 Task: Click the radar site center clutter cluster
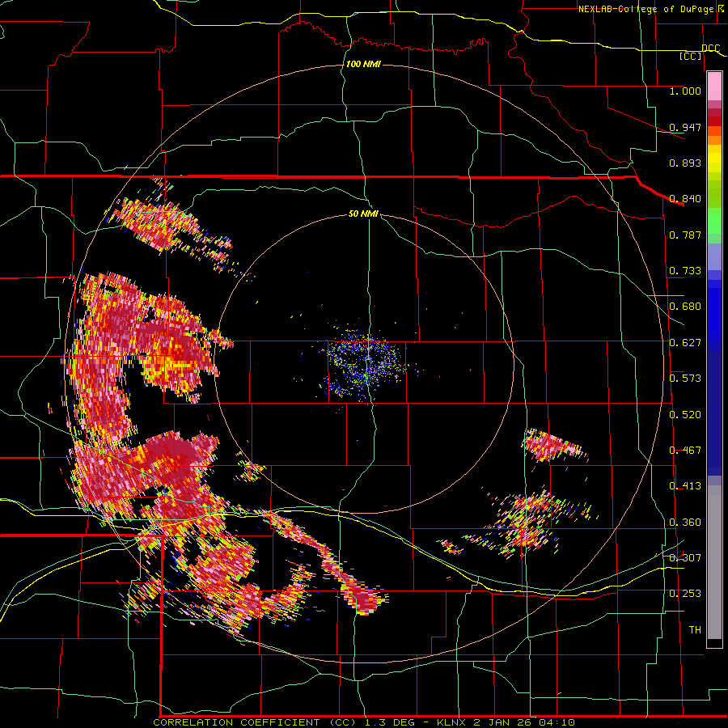tap(366, 365)
